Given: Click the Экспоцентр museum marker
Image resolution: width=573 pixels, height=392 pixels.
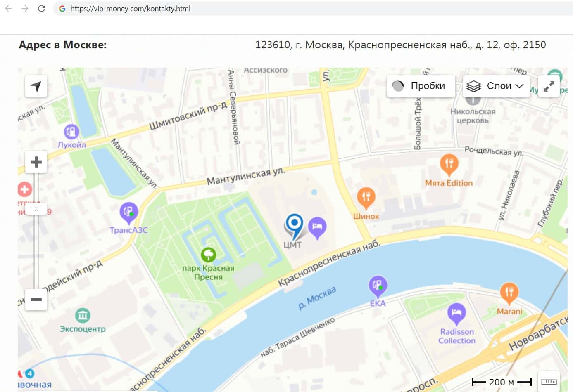Looking at the screenshot, I should 83,316.
